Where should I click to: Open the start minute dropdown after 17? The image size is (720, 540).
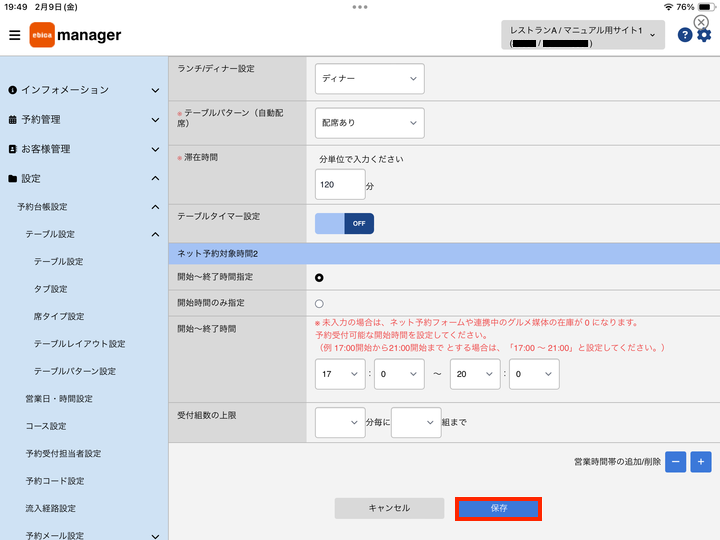[x=399, y=374]
